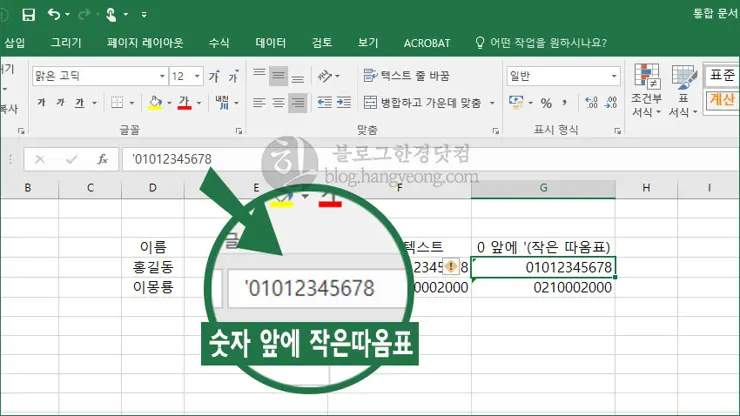
Task: Open the 삽입 ribbon tab
Action: 14,43
